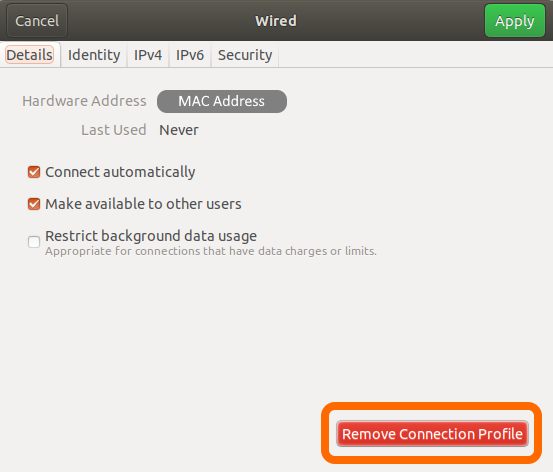Switch to the Details tab
The width and height of the screenshot is (553, 472).
click(30, 55)
